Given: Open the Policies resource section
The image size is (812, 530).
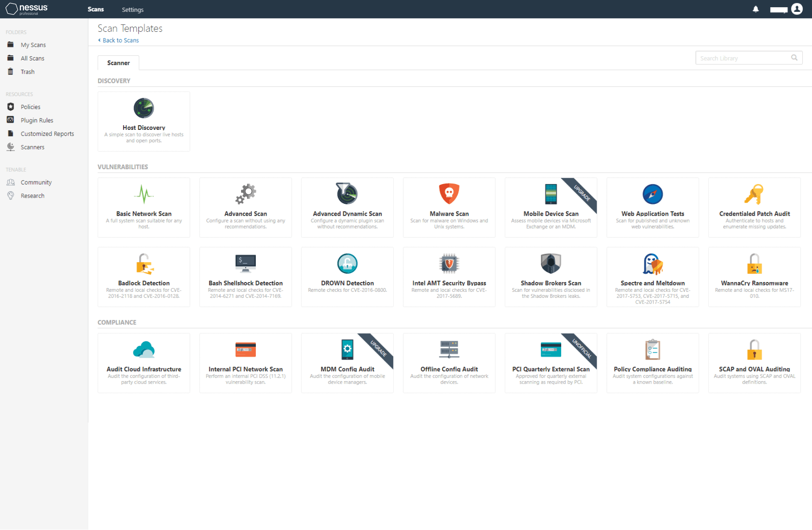Looking at the screenshot, I should click(31, 107).
